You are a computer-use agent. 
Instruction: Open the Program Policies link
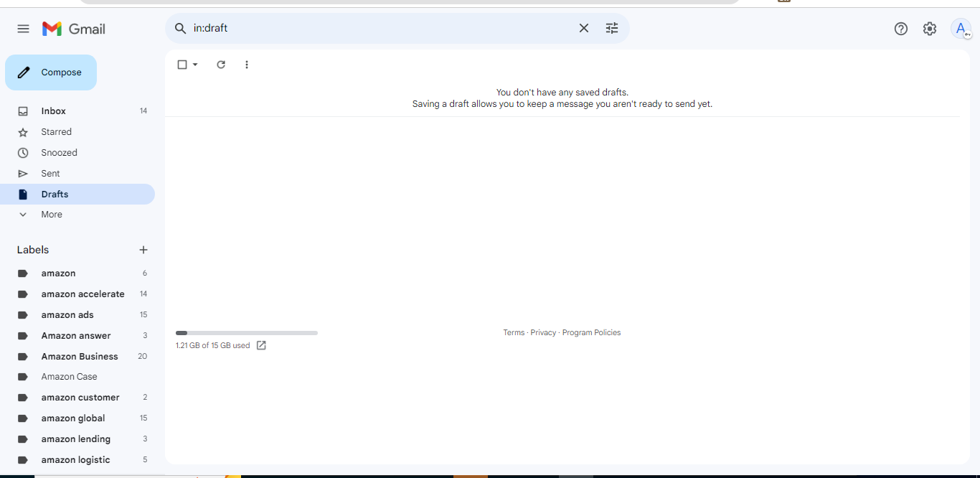coord(591,333)
